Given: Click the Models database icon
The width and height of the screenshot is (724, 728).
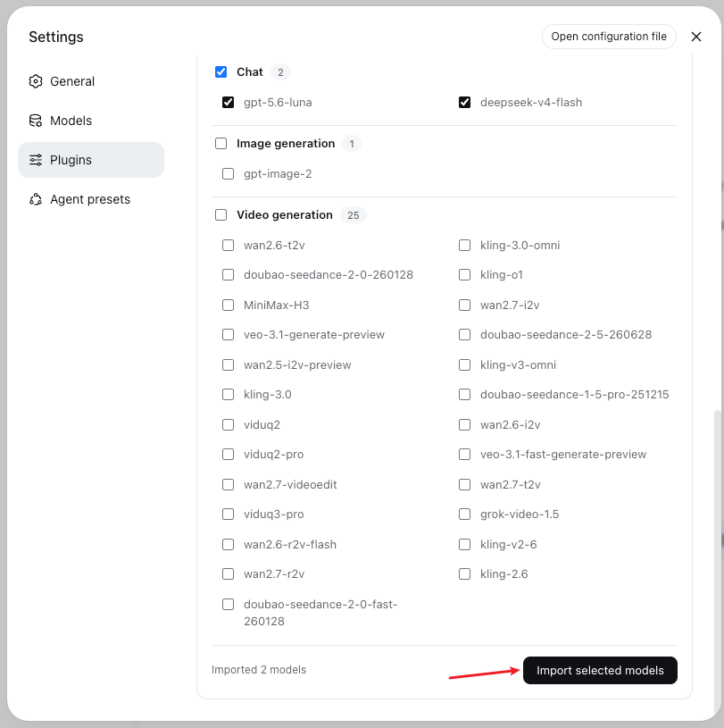Looking at the screenshot, I should click(36, 121).
